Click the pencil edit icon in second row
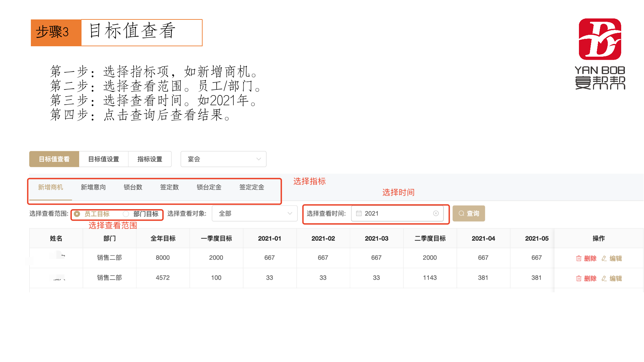This screenshot has width=644, height=362. tap(604, 279)
